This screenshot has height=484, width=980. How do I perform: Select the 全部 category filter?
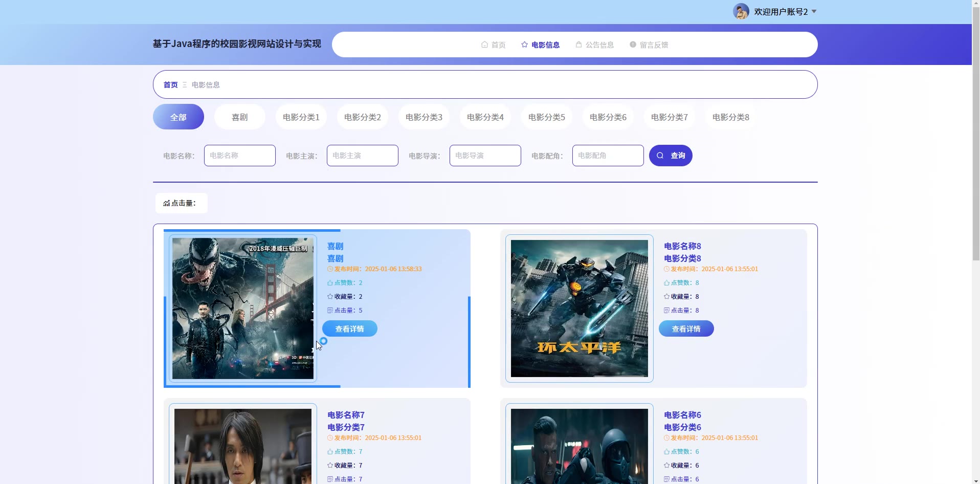coord(178,117)
